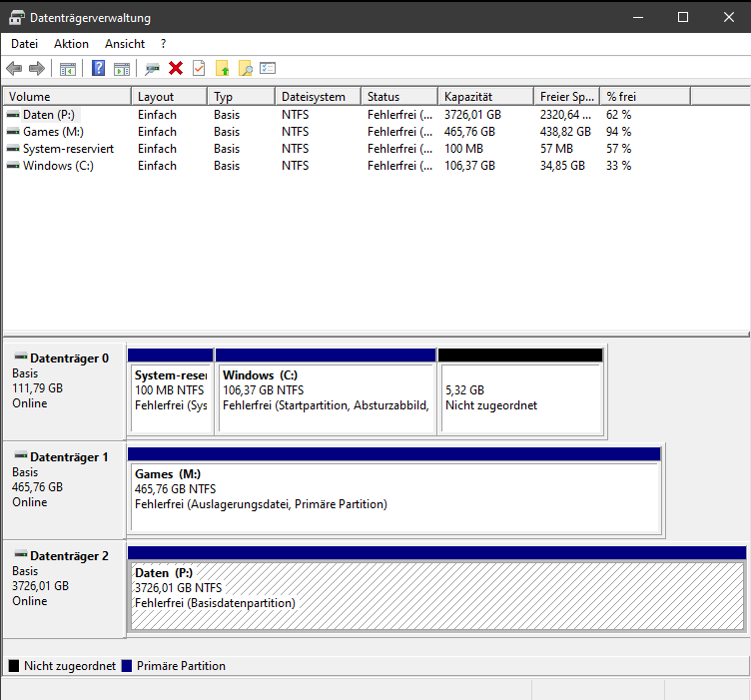Open the Datei menu

[x=24, y=44]
